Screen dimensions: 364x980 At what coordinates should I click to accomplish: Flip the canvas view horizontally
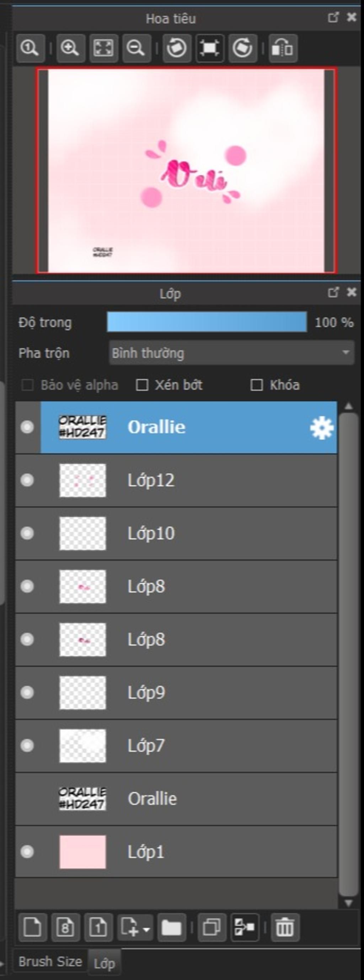(x=283, y=48)
